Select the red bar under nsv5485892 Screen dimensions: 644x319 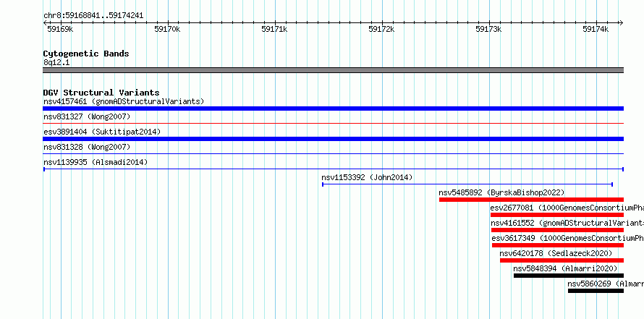point(531,200)
